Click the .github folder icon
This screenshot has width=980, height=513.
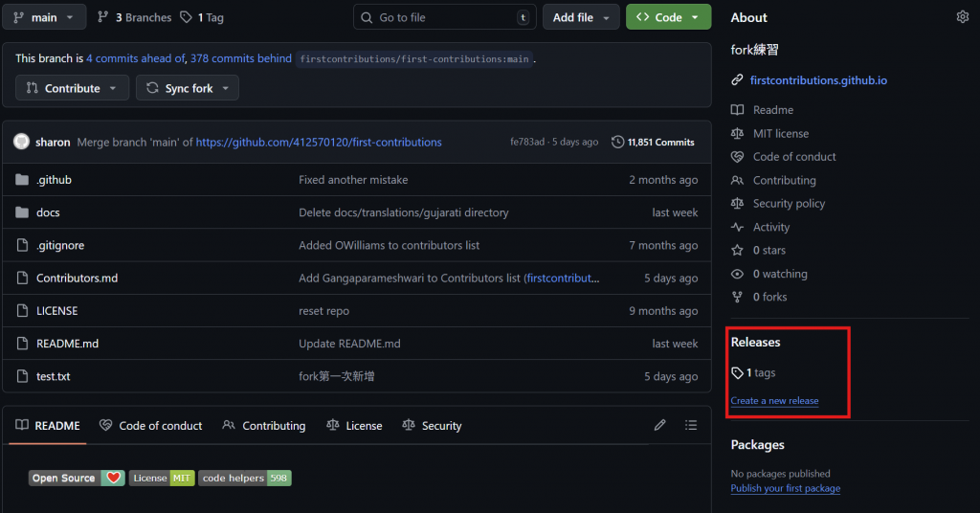(x=22, y=180)
